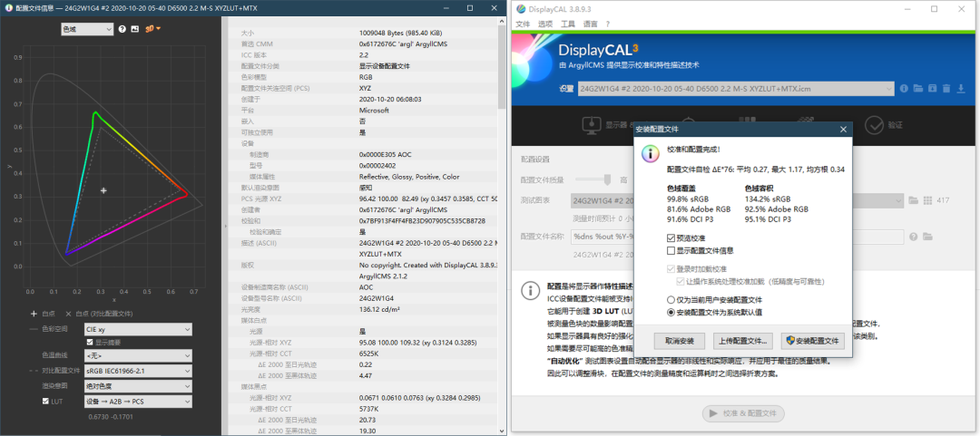The width and height of the screenshot is (980, 436).
Task: Click the trash delete icon beside the settings field
Action: click(946, 89)
